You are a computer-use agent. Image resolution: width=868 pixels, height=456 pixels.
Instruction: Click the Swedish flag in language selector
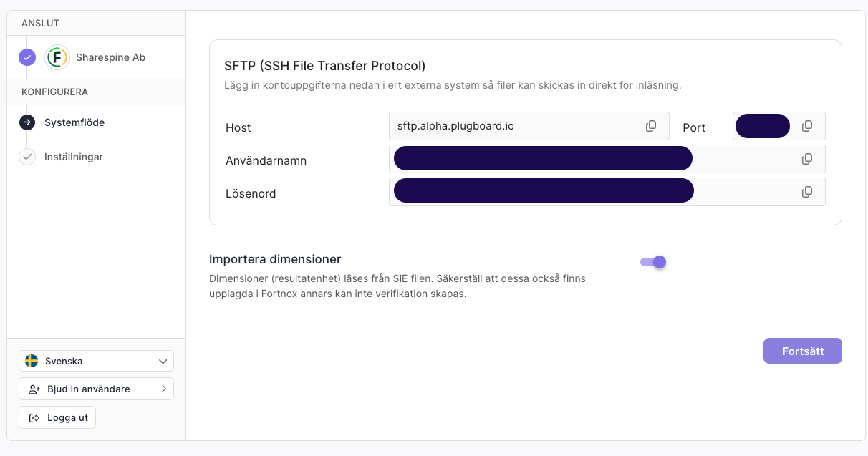point(32,361)
